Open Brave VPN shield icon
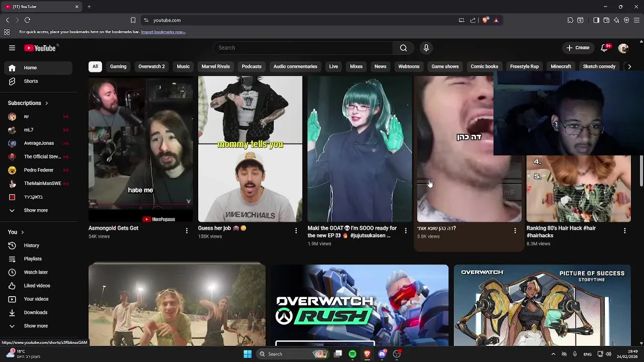Viewport: 644px width, 362px height. pyautogui.click(x=626, y=20)
